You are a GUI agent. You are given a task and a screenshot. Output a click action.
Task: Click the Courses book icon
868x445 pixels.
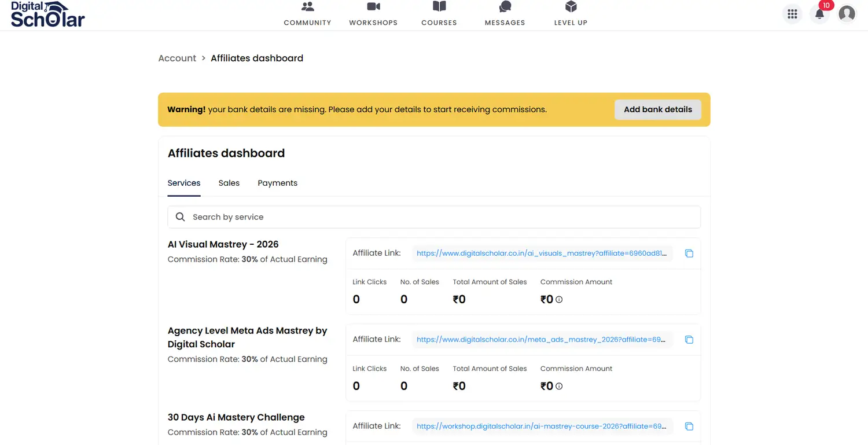(x=439, y=7)
